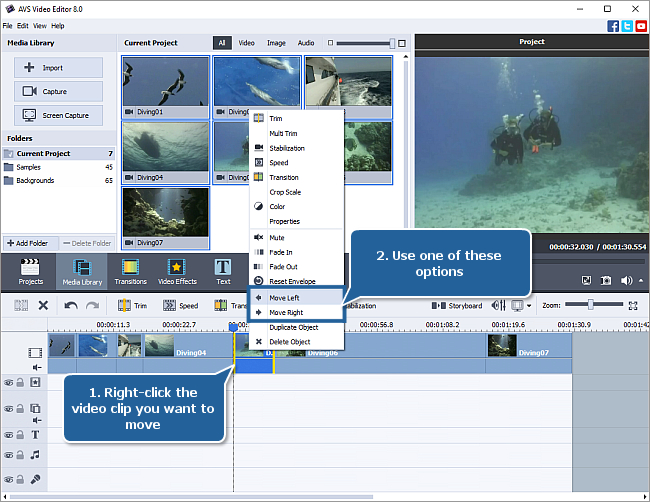
Task: Open the audio mixer icon
Action: point(499,306)
